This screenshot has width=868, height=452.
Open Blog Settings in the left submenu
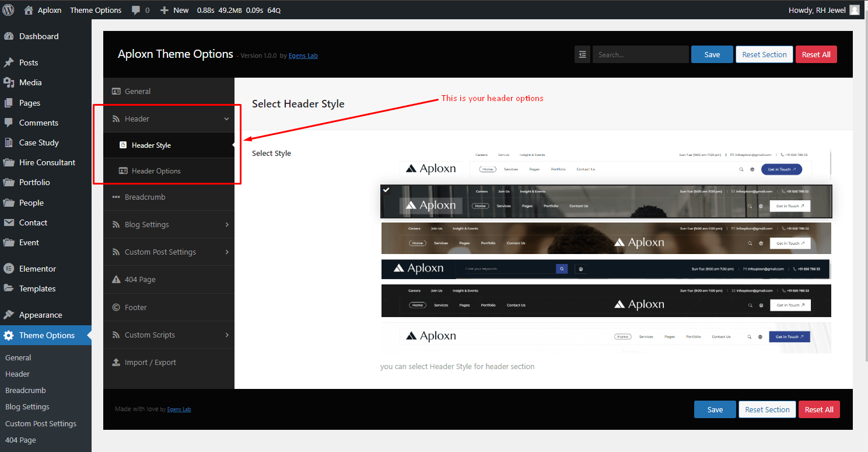click(x=27, y=406)
